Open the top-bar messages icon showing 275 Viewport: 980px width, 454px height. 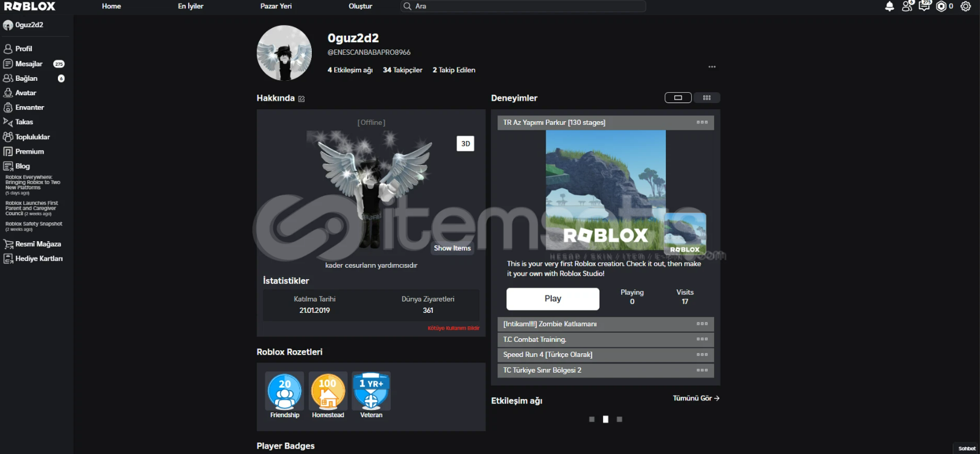tap(924, 7)
